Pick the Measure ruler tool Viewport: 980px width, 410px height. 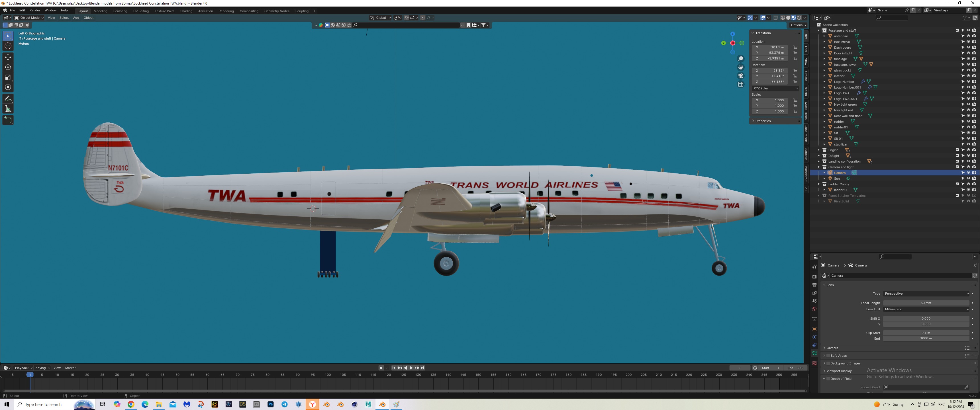coord(8,109)
